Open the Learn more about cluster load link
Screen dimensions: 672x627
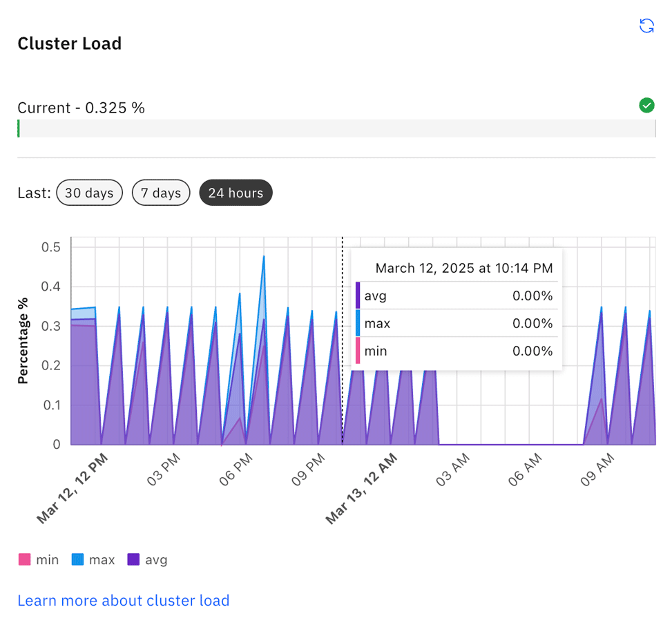(x=123, y=600)
